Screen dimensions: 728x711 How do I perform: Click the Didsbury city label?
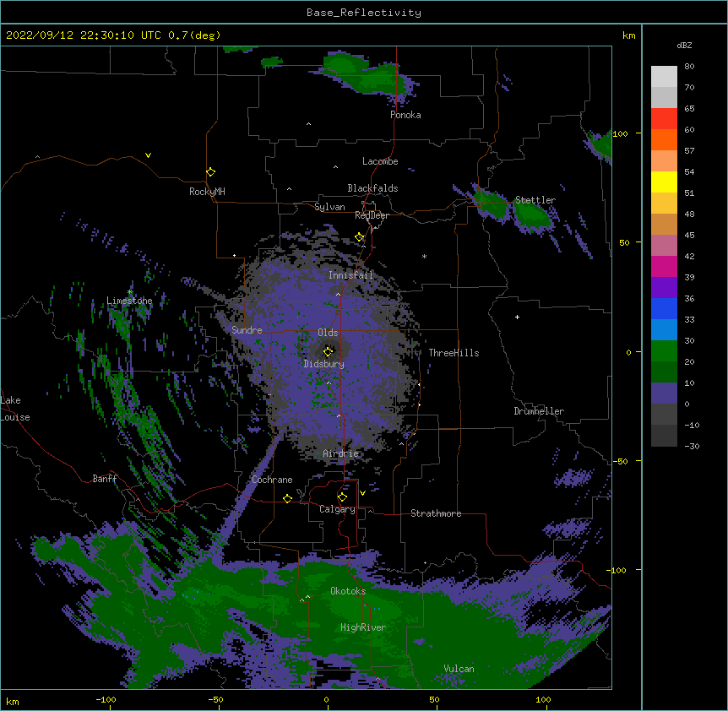click(323, 364)
